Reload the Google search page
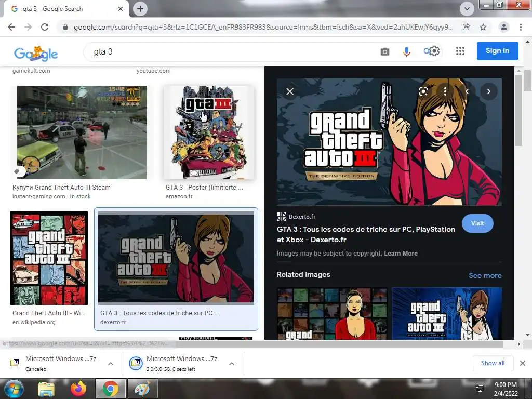532x399 pixels. (45, 27)
